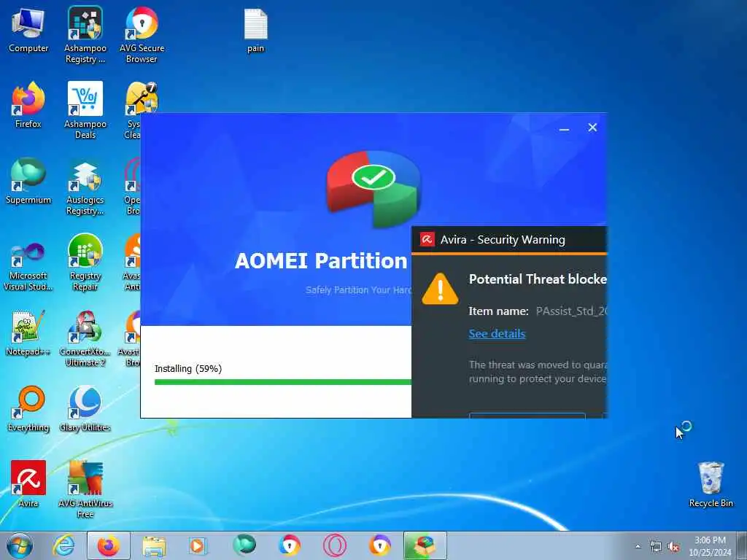Open the purple-ringed secure browser on the taskbar
747x560 pixels.
(379, 545)
